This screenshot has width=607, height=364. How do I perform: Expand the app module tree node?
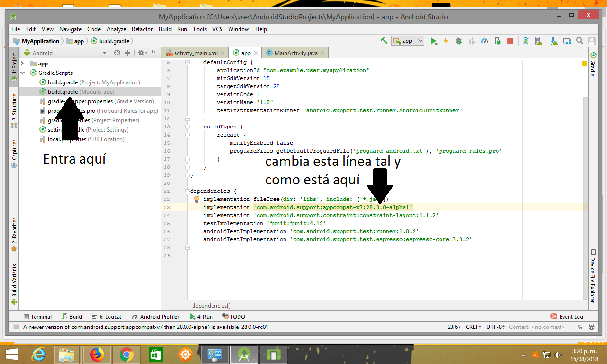[22, 64]
